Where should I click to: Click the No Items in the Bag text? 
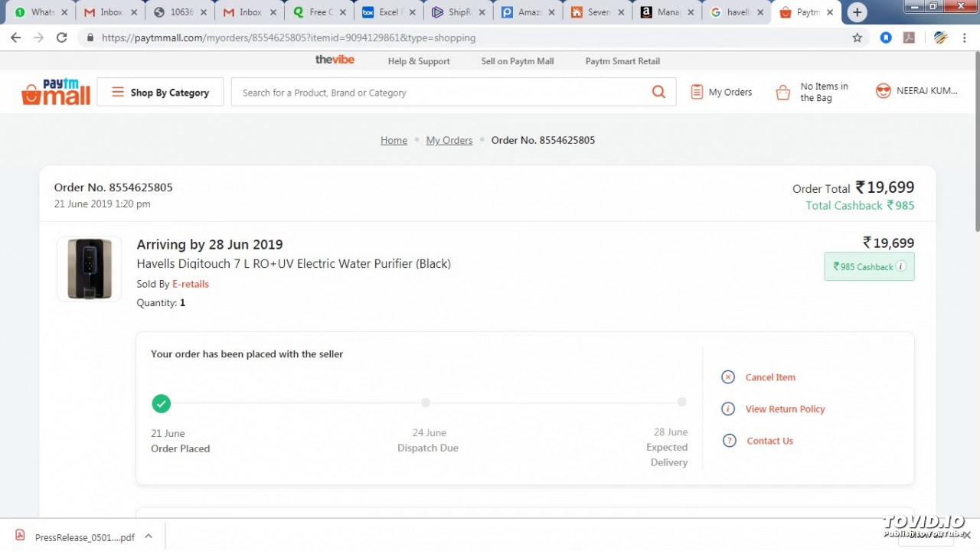(825, 92)
